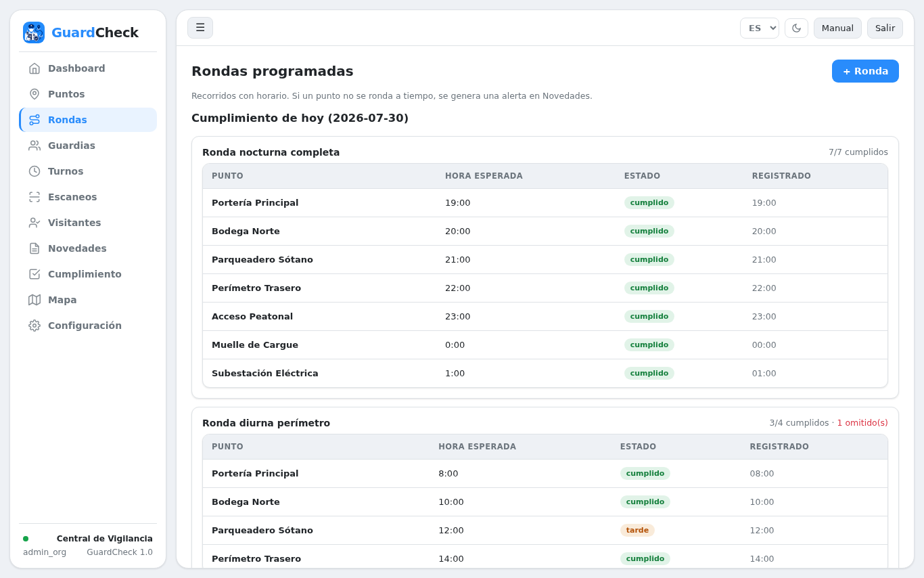This screenshot has width=924, height=578.
Task: Open the Turnos menu item
Action: coord(88,171)
